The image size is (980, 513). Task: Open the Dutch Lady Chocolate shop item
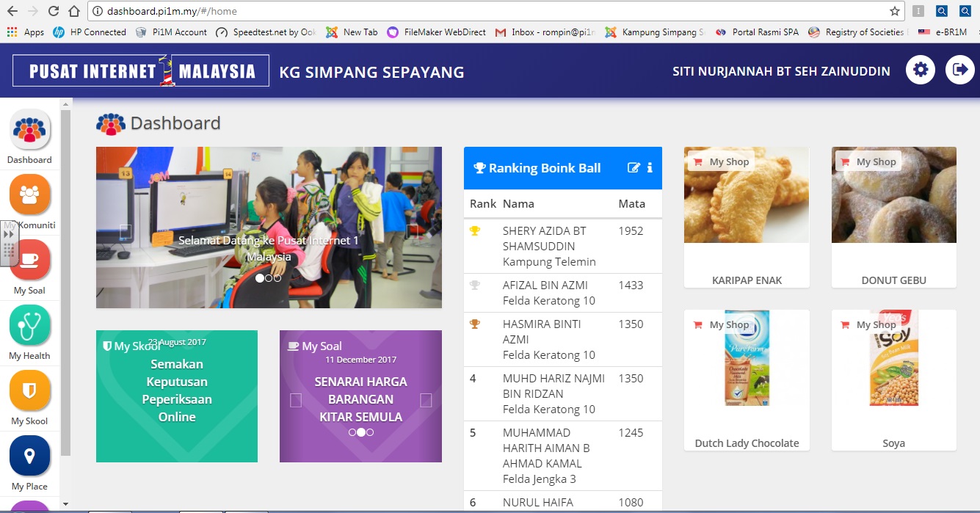(x=747, y=380)
